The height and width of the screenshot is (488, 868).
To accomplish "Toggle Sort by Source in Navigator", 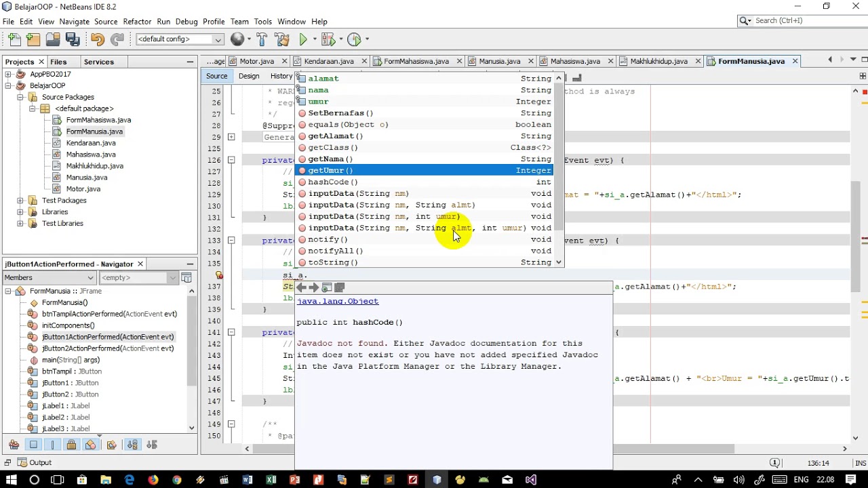I will tap(152, 445).
